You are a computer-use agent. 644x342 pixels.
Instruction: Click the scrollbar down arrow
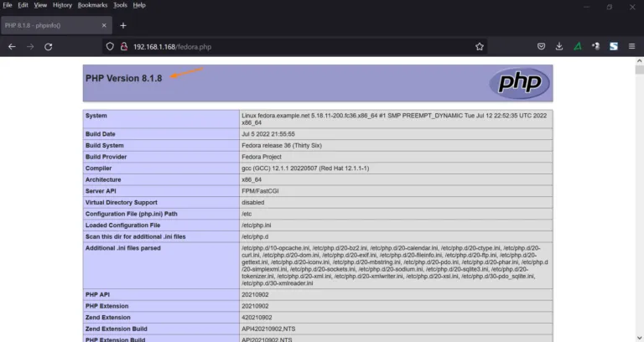[x=639, y=338]
